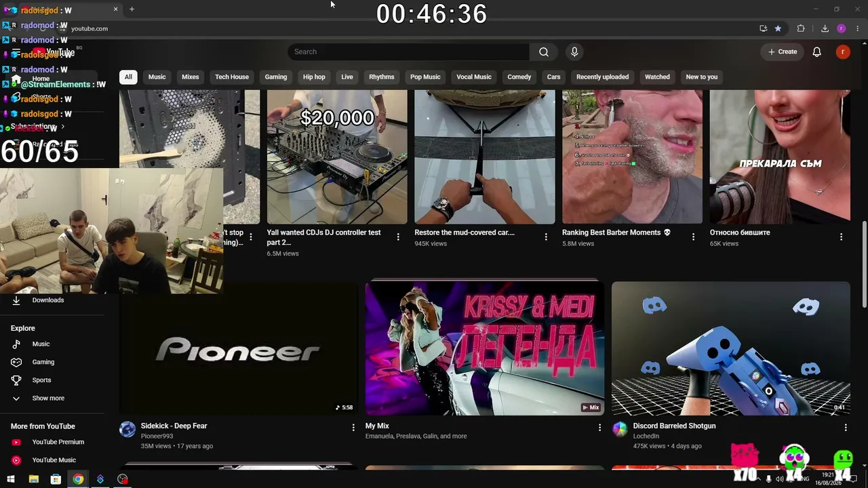Image resolution: width=868 pixels, height=488 pixels.
Task: Open more options for Ranking Best Barber Moments
Action: point(693,237)
